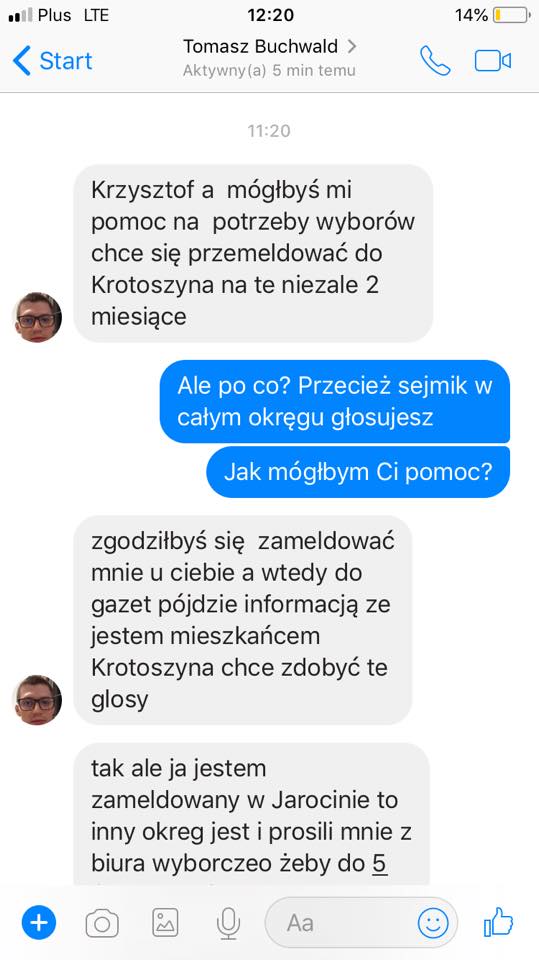
Task: Send a thumbs-up like
Action: pos(498,921)
